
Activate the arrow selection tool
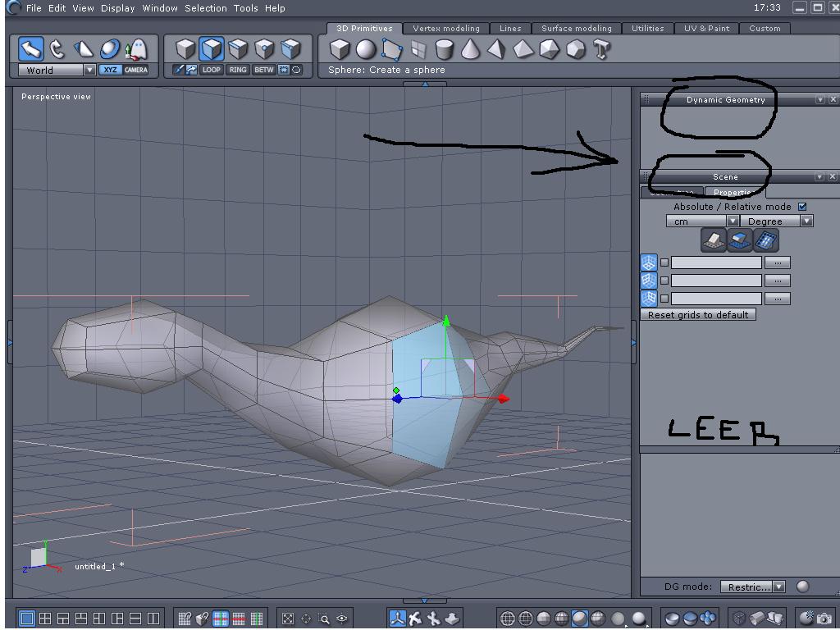pos(31,48)
